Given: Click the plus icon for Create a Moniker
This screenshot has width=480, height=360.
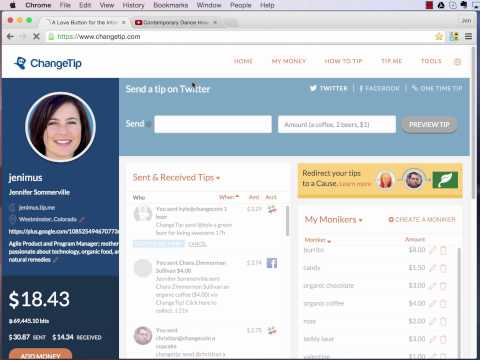Looking at the screenshot, I should [391, 220].
